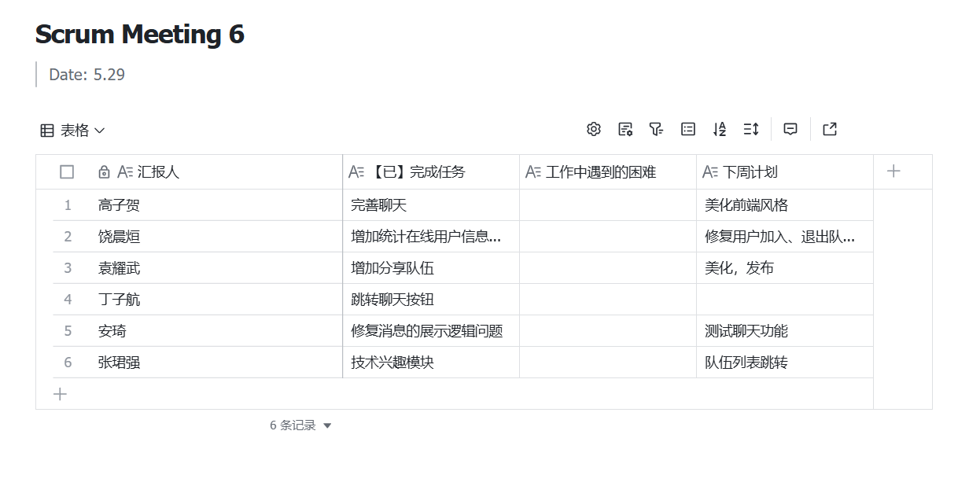
Task: Tick the select-all checkbox in header
Action: 67,171
